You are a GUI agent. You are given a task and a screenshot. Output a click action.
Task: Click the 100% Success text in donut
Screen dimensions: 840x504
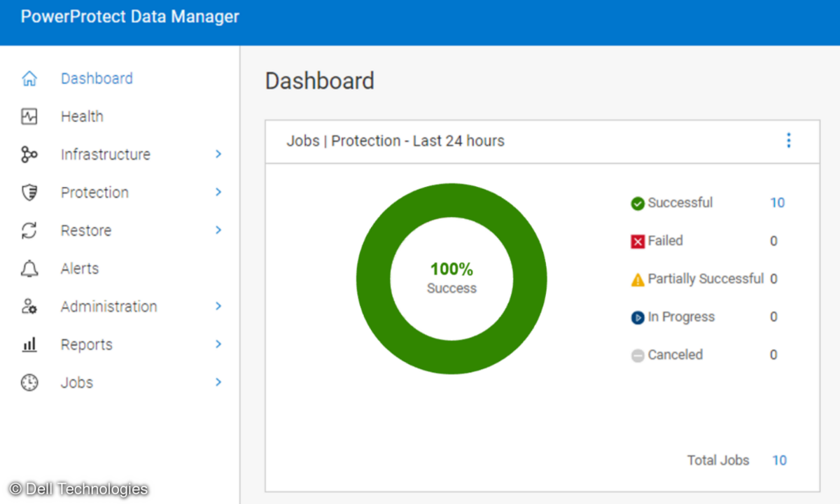[451, 278]
